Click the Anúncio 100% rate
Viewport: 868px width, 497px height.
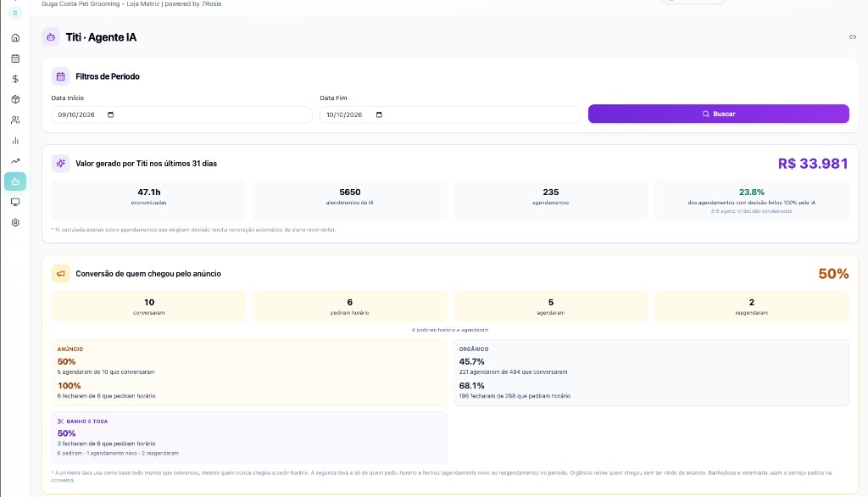point(70,386)
